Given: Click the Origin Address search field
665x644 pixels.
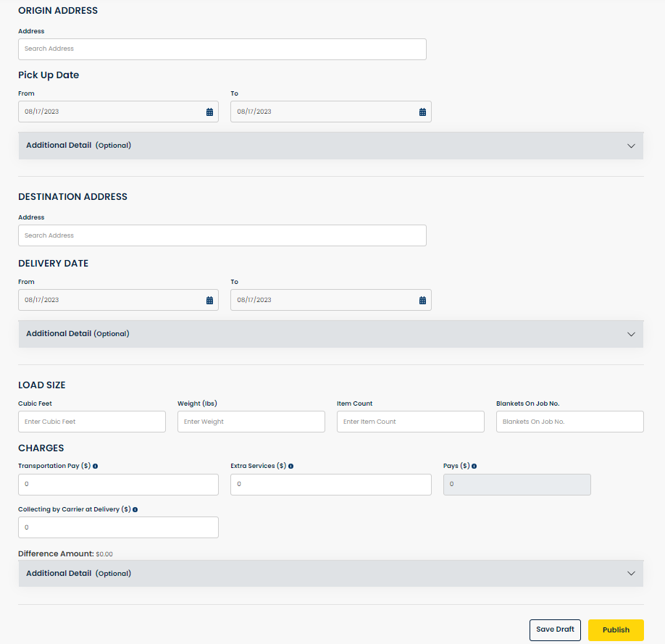Looking at the screenshot, I should point(222,49).
